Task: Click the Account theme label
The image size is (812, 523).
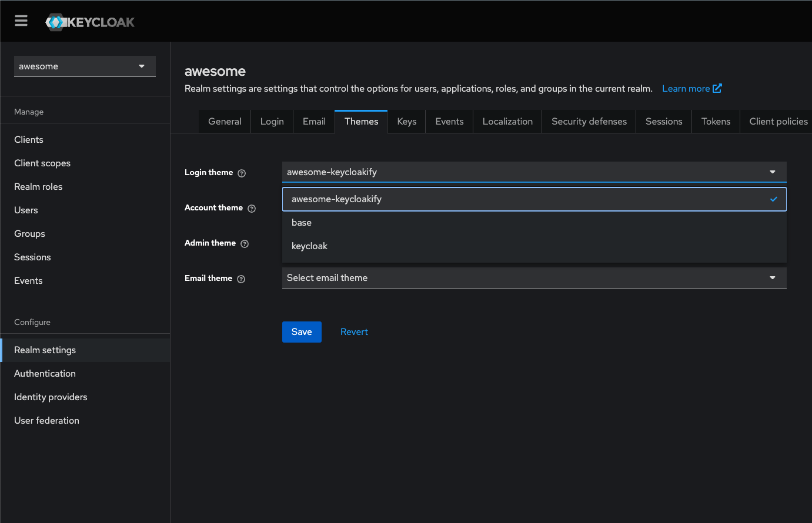Action: 213,208
